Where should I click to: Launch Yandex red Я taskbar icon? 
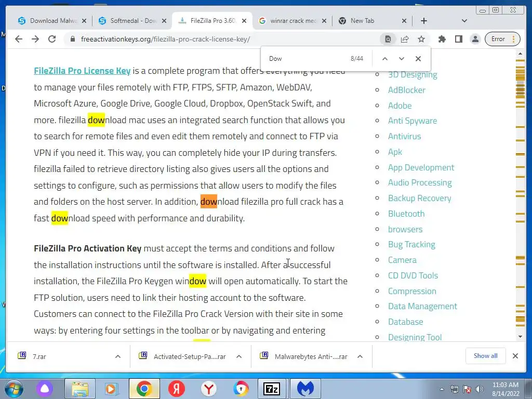coord(177,389)
